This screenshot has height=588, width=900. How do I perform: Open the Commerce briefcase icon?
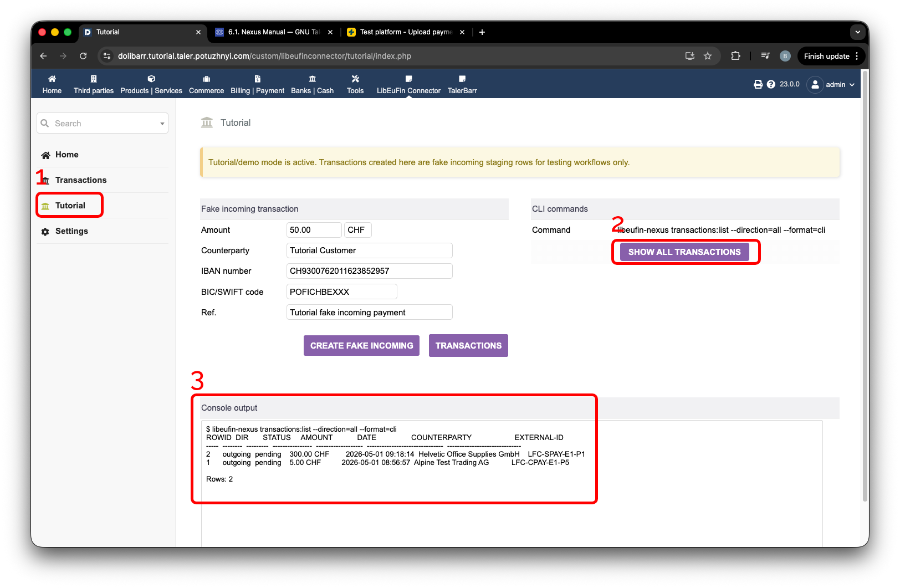207,79
